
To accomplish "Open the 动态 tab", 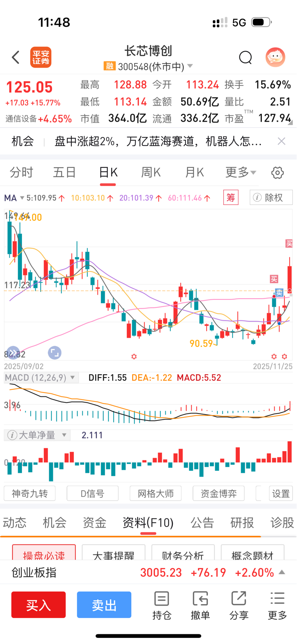I will [x=15, y=523].
